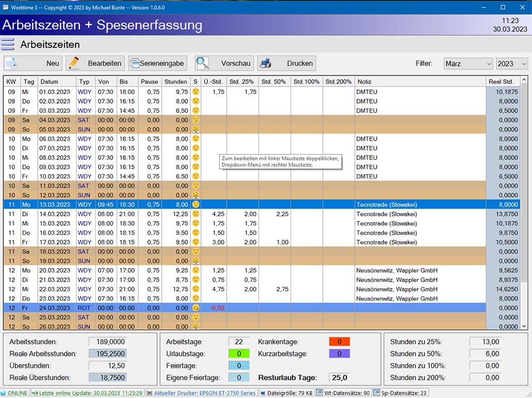The image size is (532, 398).
Task: Click the Drucken button
Action: (287, 63)
